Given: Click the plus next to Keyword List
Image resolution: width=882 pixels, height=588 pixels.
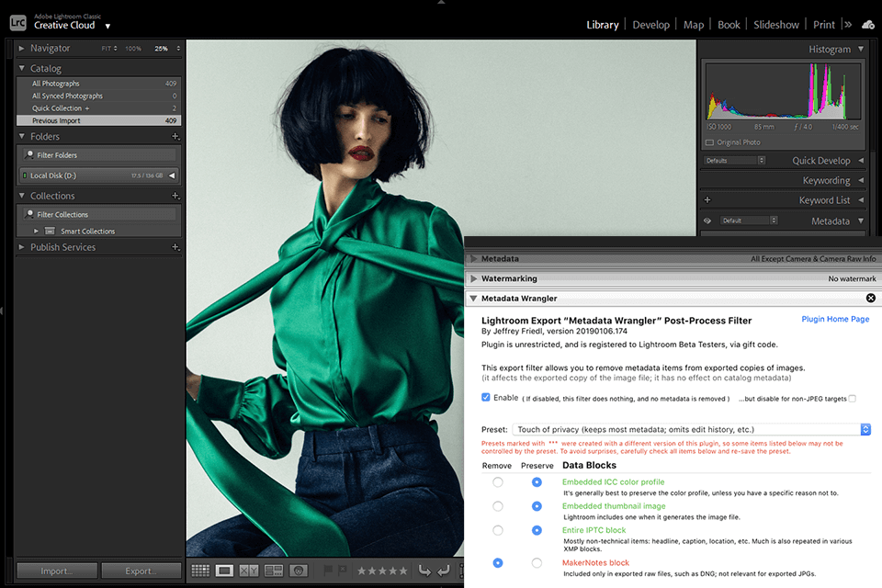Looking at the screenshot, I should pyautogui.click(x=707, y=199).
